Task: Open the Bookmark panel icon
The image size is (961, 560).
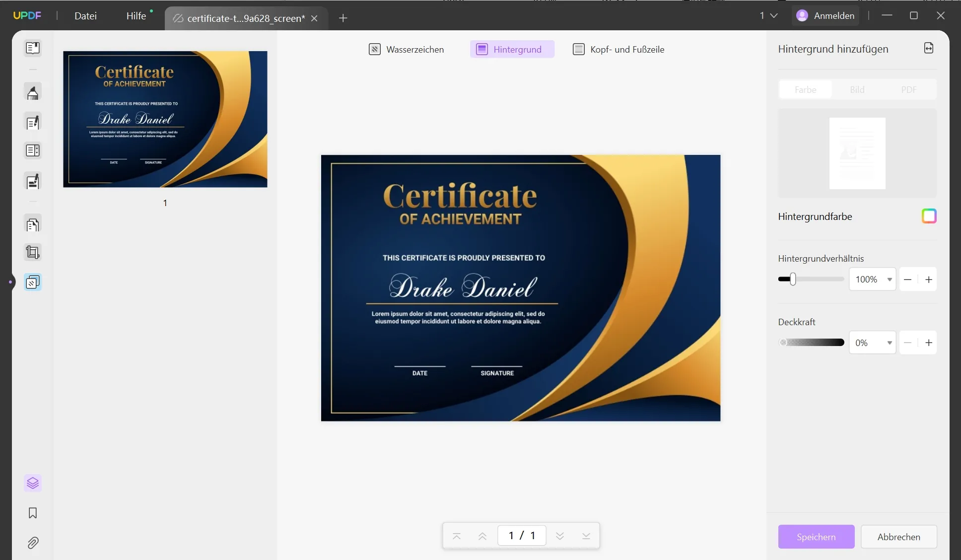Action: [33, 513]
